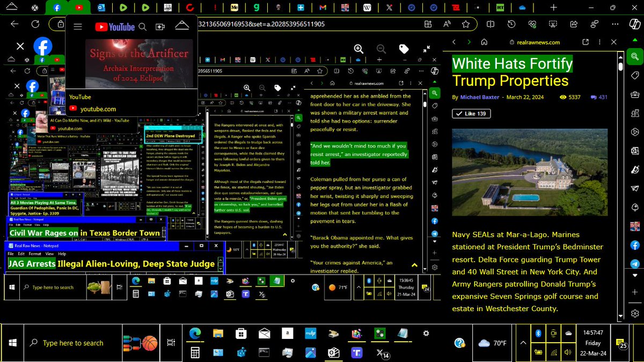Click the Type here to search box
The image size is (644, 362).
point(74,343)
